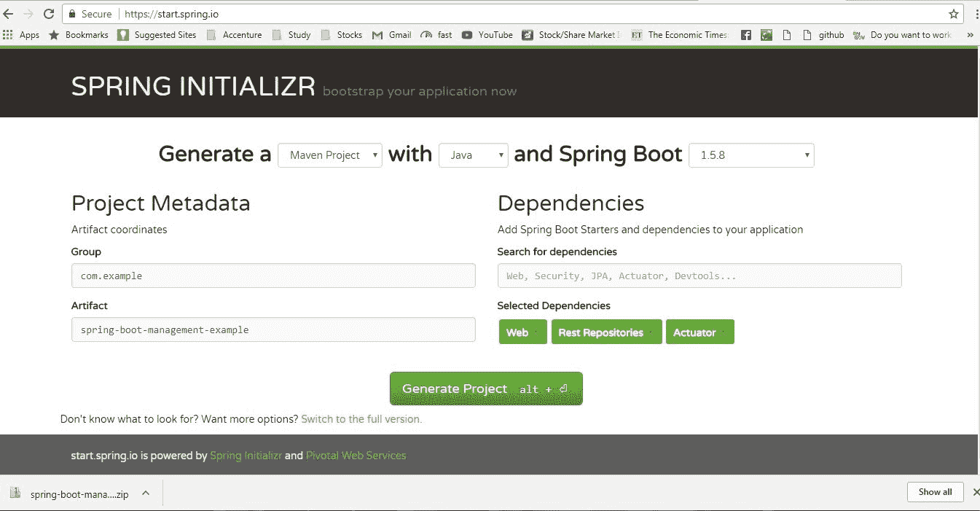Open Switch to the full version link
This screenshot has width=980, height=511.
tap(361, 419)
